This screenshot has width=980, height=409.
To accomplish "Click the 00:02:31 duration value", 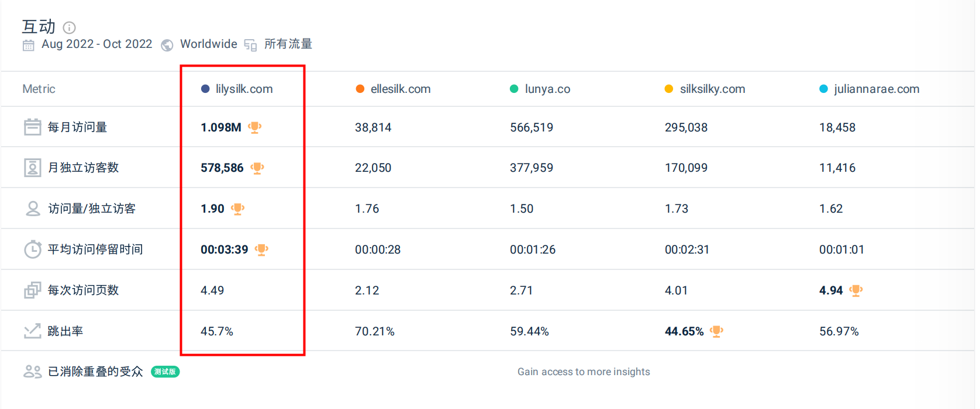I will click(x=687, y=249).
